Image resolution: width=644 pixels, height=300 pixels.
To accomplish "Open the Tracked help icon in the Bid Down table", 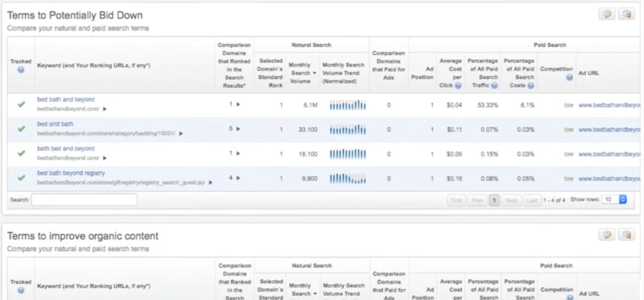I will click(x=21, y=70).
